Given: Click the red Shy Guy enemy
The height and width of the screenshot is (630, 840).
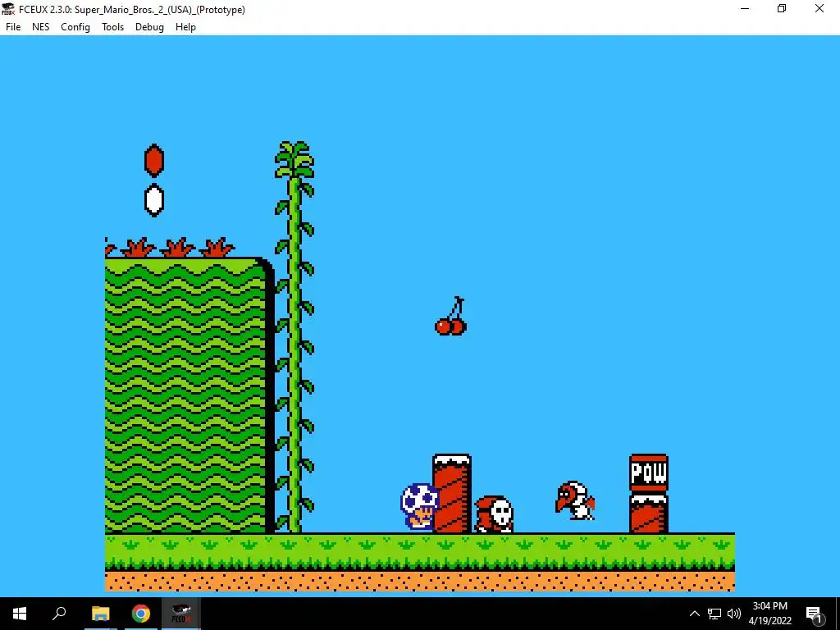Looking at the screenshot, I should coord(494,514).
